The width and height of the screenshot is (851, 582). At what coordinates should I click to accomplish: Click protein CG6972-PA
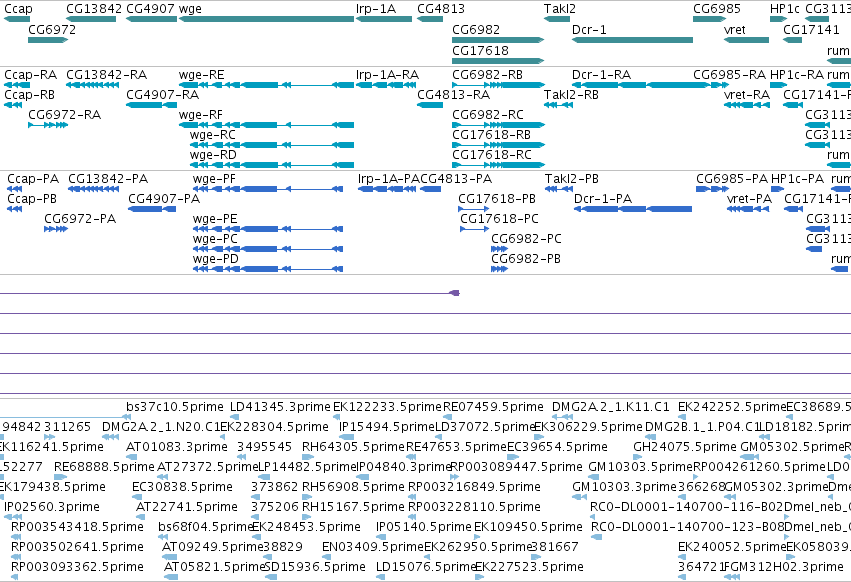point(56,229)
